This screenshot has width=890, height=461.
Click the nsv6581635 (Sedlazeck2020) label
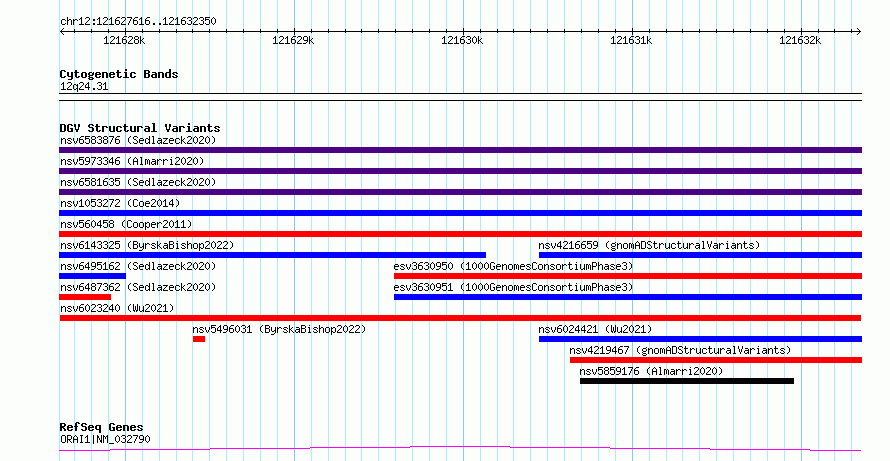(138, 182)
